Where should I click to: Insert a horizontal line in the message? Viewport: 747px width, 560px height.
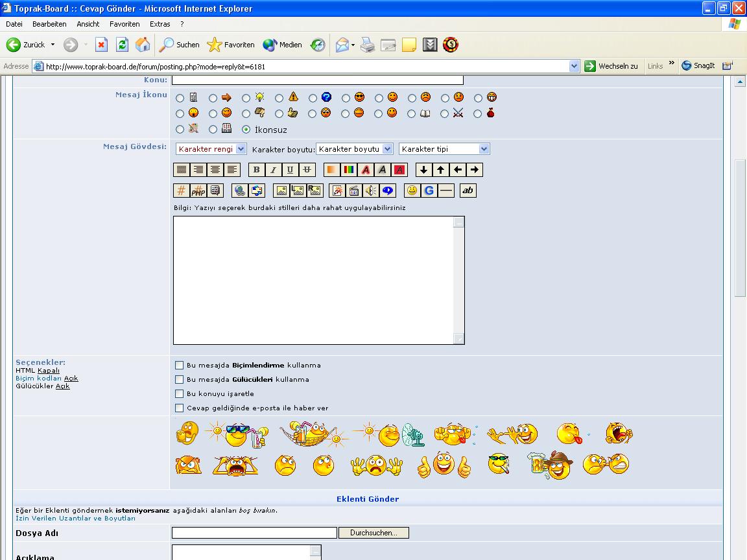446,191
